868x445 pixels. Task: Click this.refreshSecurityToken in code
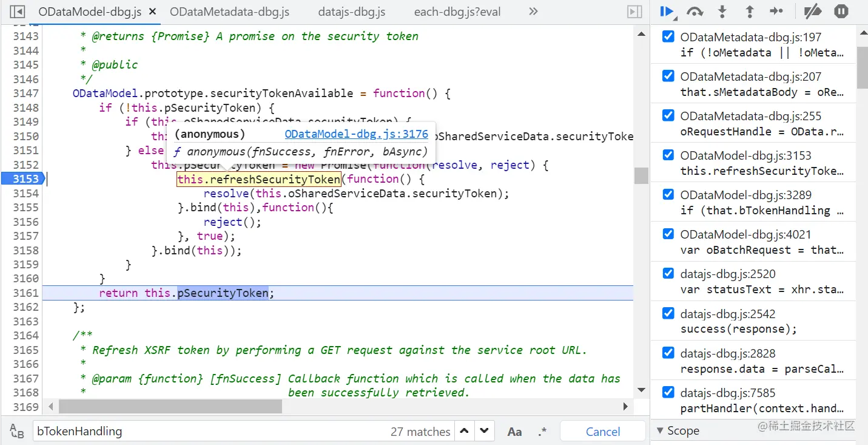(x=258, y=179)
